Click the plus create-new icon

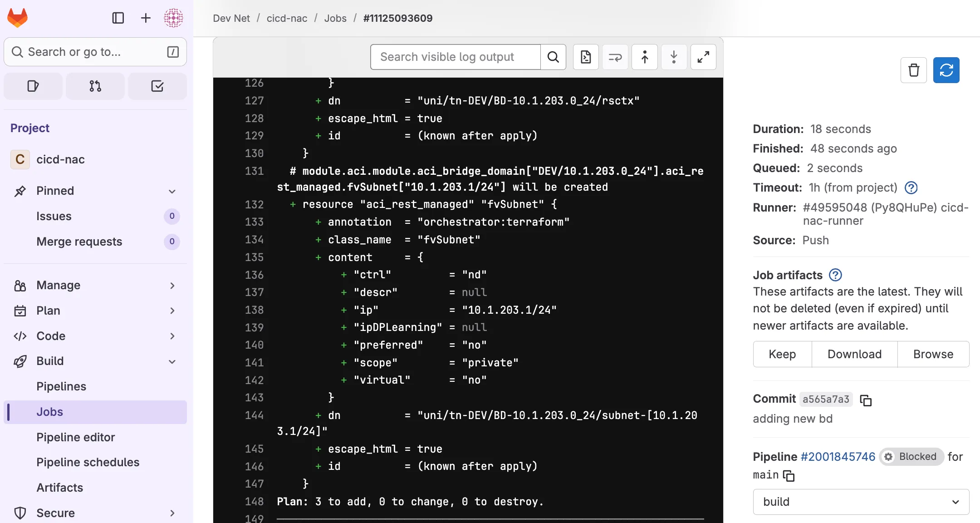coord(146,18)
